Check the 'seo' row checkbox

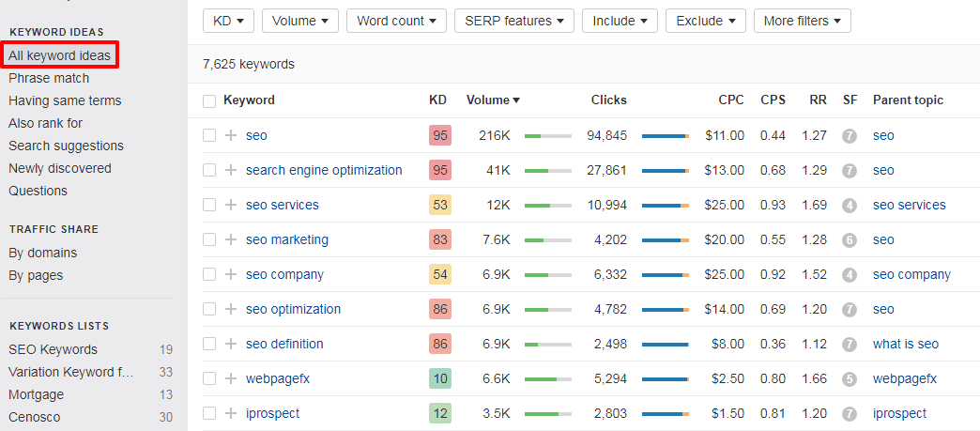pos(209,135)
